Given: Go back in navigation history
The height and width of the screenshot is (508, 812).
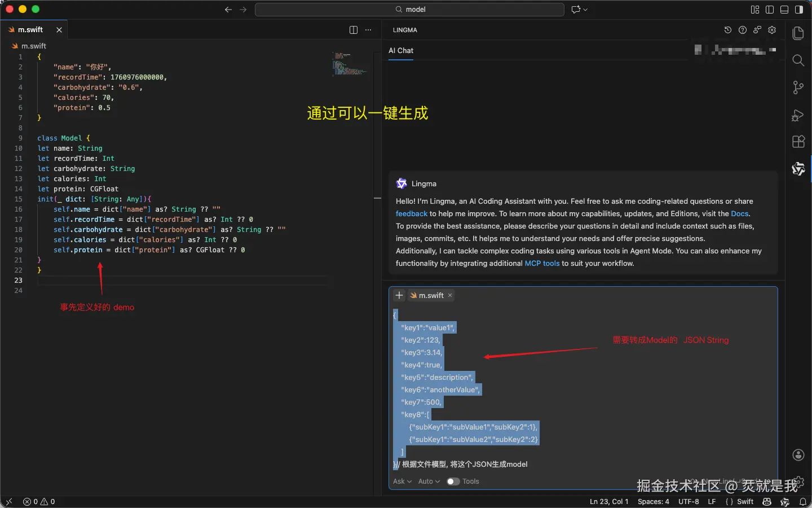Looking at the screenshot, I should tap(228, 10).
